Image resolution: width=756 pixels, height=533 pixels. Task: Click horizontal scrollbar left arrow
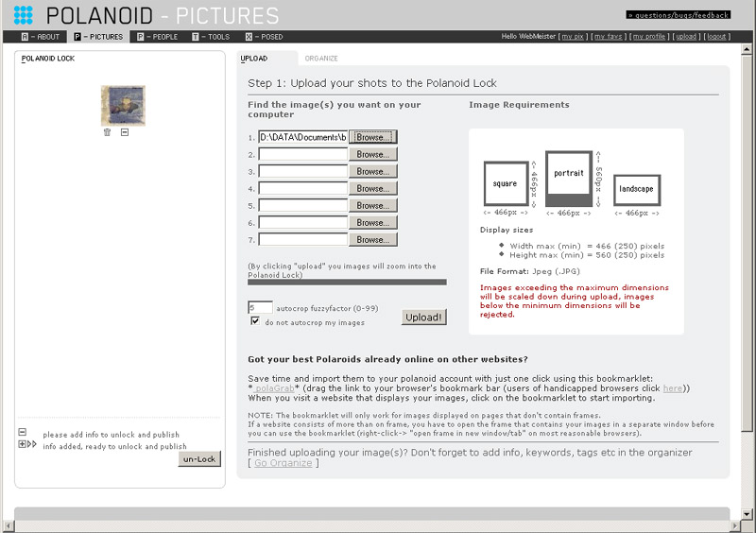[x=8, y=525]
